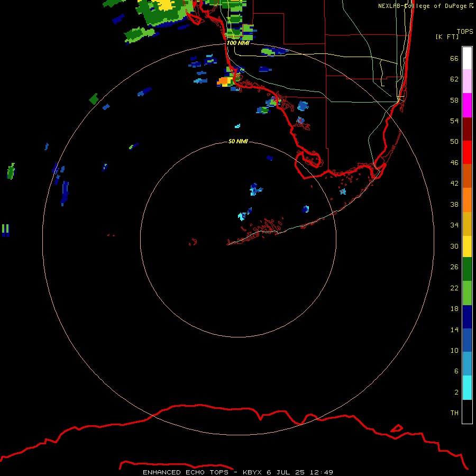Click the yellow 30 K FT legend swatch
This screenshot has width=476, height=476.
(x=467, y=246)
